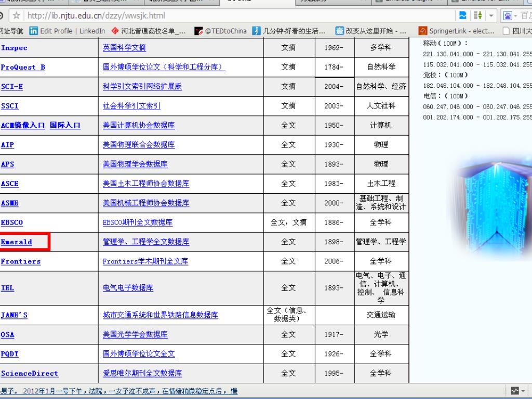Screen dimensions: 532x399
Task: Open the OSA database link
Action: point(7,335)
